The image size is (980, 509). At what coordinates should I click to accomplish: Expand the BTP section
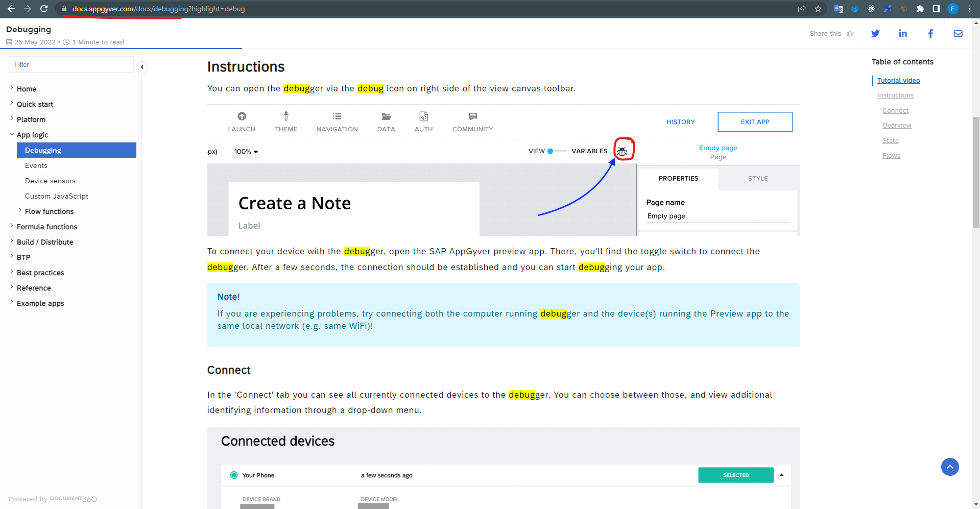coord(11,256)
